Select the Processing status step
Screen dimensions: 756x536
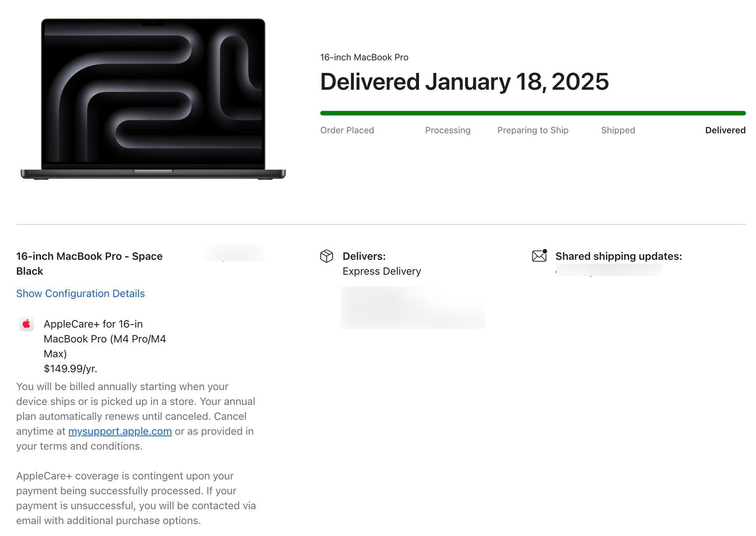tap(448, 130)
